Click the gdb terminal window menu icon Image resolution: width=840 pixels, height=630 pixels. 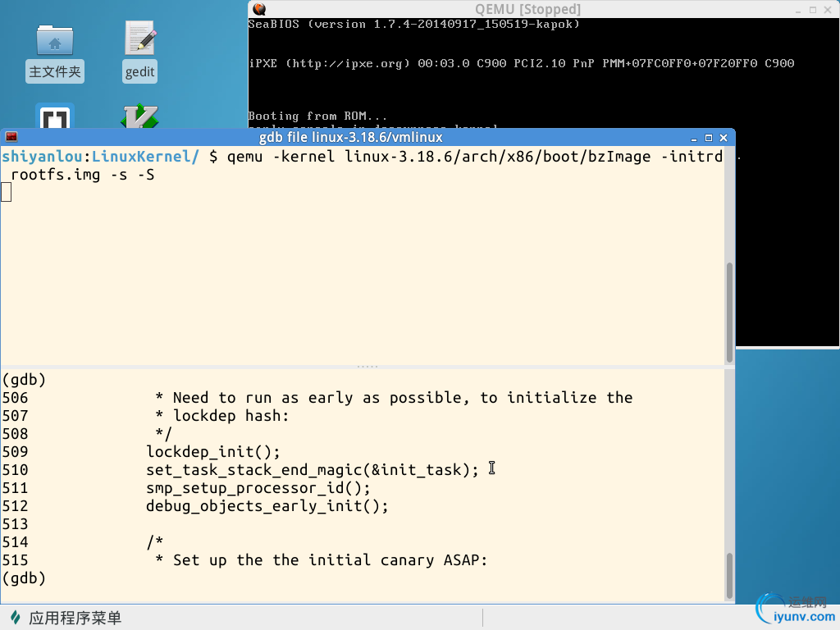coord(11,137)
